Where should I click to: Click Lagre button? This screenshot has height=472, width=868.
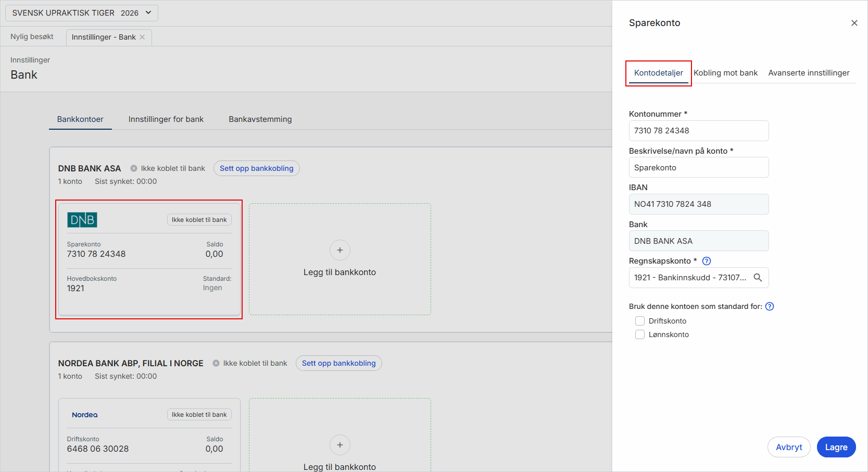pyautogui.click(x=836, y=447)
